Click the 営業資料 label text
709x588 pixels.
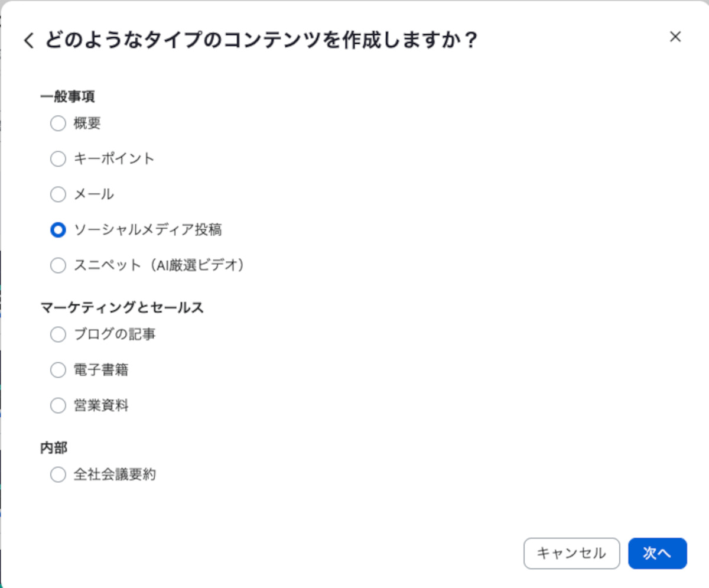[101, 406]
